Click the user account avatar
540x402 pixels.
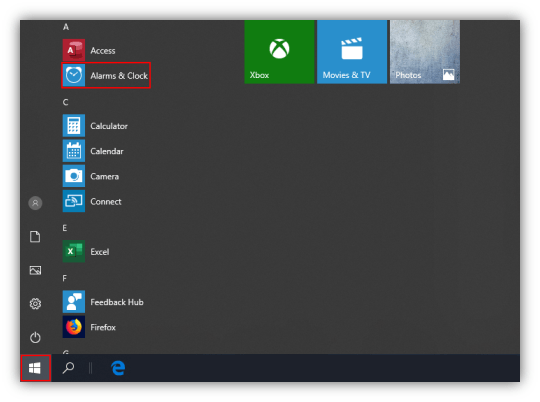pos(35,203)
